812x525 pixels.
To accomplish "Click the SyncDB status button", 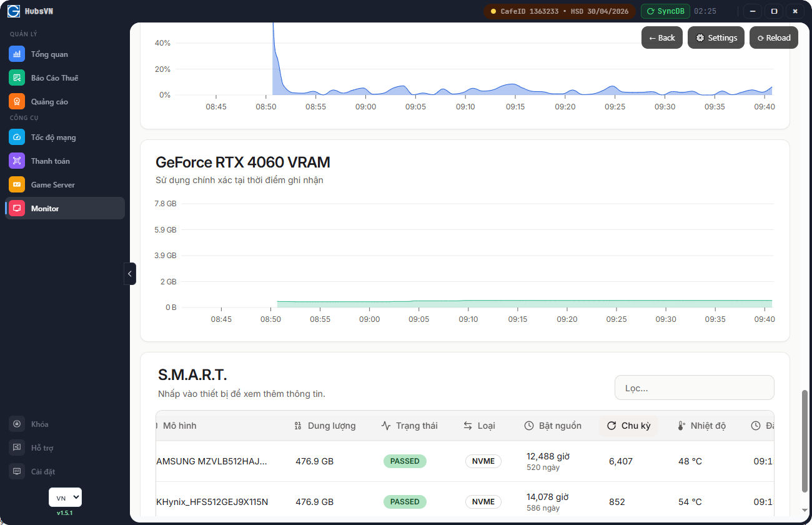I will (665, 11).
